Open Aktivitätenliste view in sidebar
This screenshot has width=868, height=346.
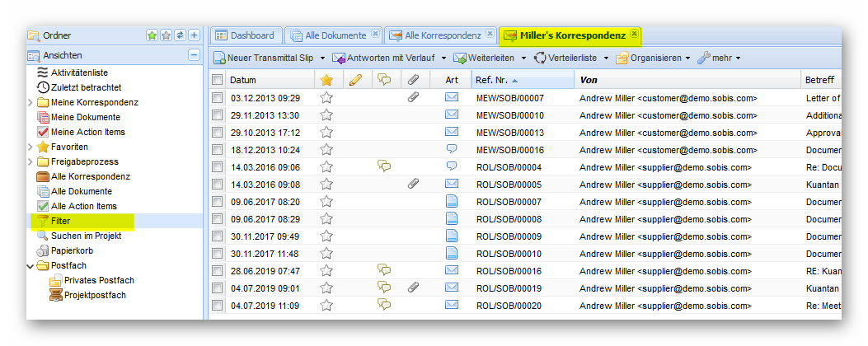click(78, 73)
